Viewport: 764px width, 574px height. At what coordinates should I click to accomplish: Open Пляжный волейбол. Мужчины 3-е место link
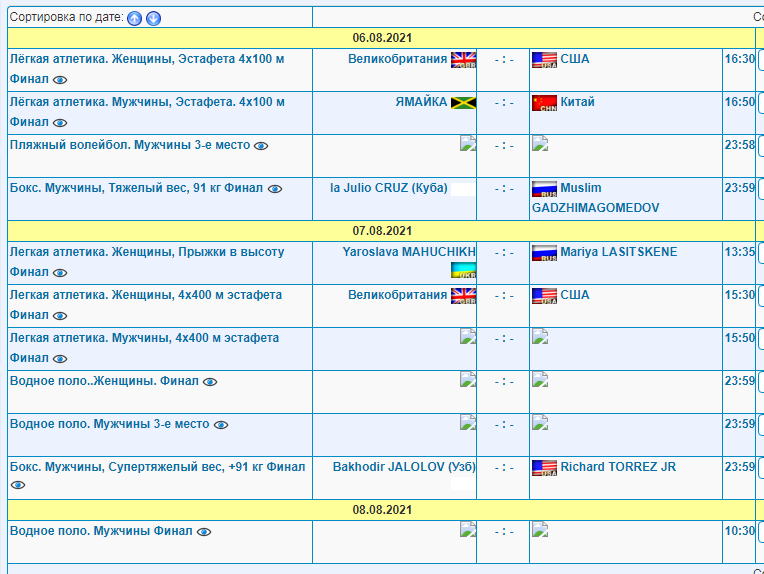pos(130,145)
